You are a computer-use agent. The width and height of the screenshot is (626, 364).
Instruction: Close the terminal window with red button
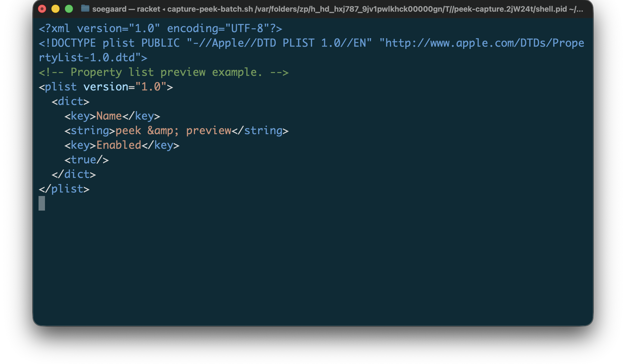(42, 9)
